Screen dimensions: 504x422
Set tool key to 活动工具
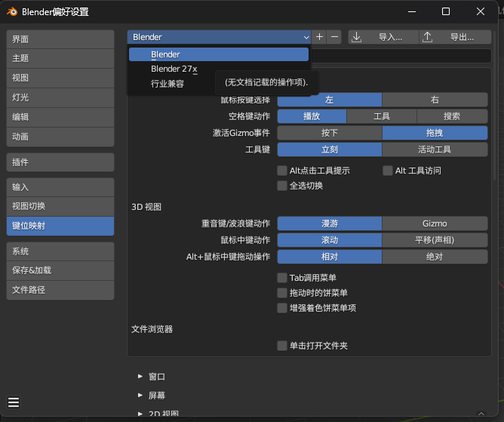coord(435,149)
